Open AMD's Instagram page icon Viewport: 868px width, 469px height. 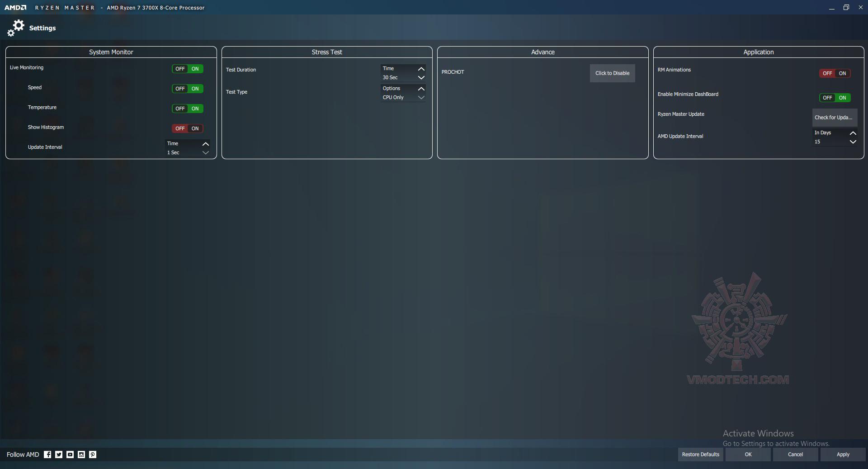pyautogui.click(x=81, y=455)
